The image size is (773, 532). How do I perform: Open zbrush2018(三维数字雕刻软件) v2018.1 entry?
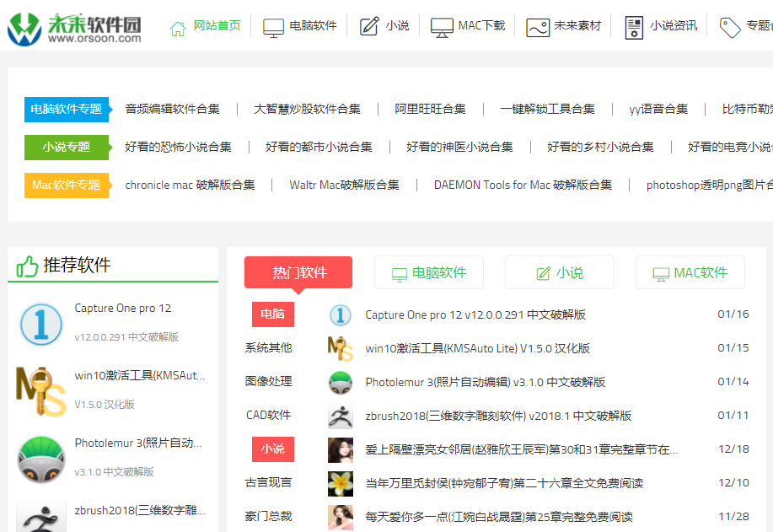[x=498, y=416]
